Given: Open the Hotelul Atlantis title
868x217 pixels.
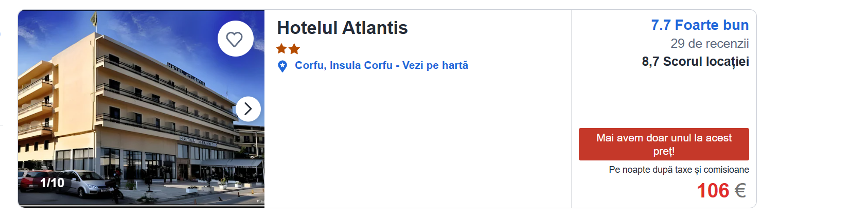Looking at the screenshot, I should coord(342,28).
